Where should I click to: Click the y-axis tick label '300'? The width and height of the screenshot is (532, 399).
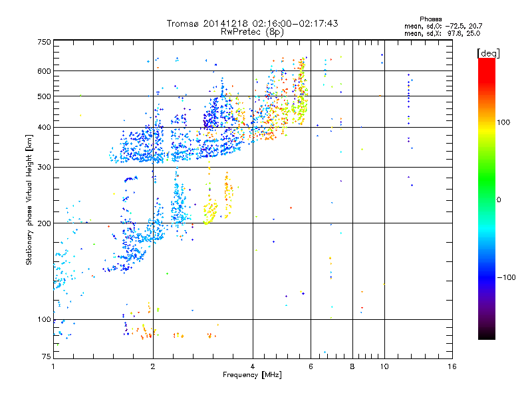[44, 168]
